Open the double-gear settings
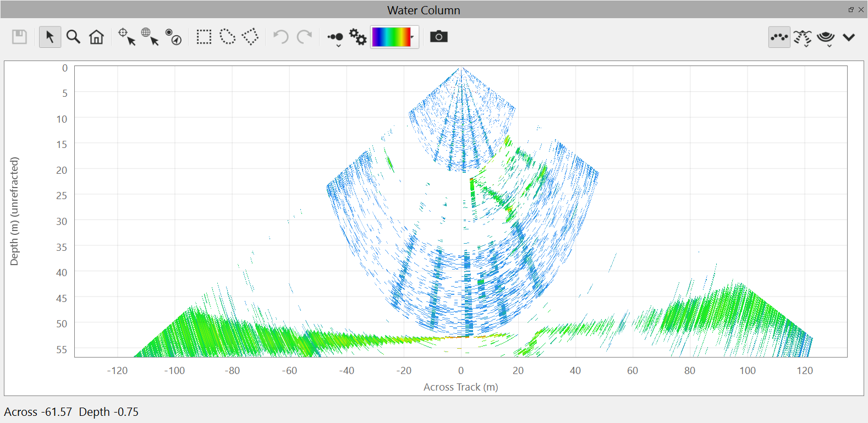This screenshot has width=868, height=423. click(358, 37)
